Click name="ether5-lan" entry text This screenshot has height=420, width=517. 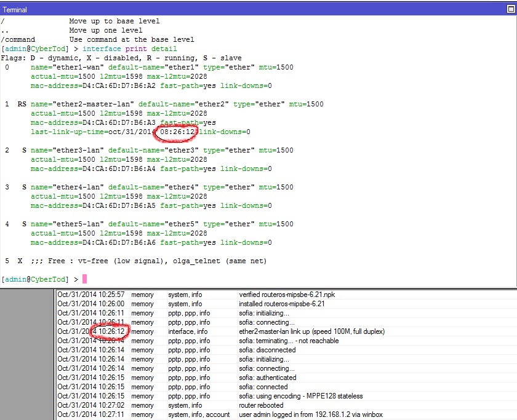[x=67, y=224]
